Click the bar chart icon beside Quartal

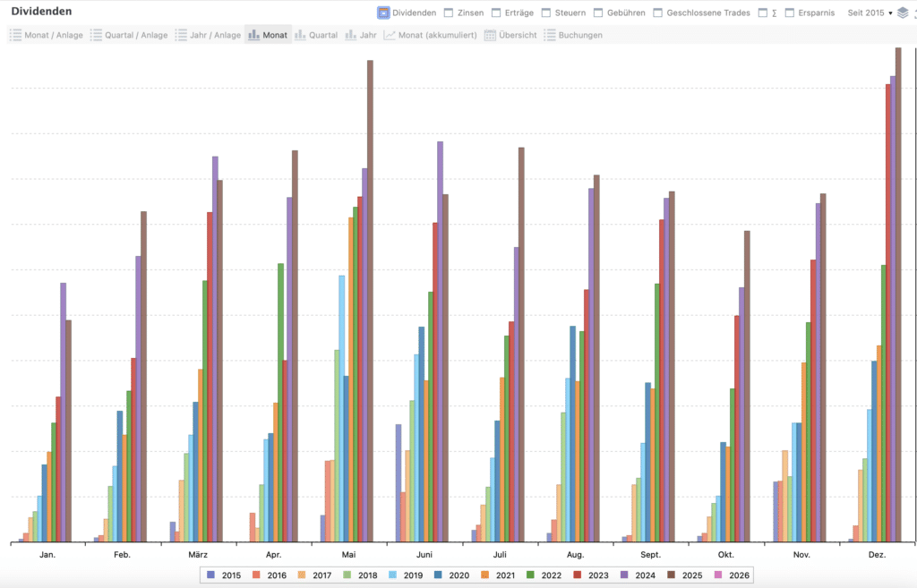[x=301, y=35]
